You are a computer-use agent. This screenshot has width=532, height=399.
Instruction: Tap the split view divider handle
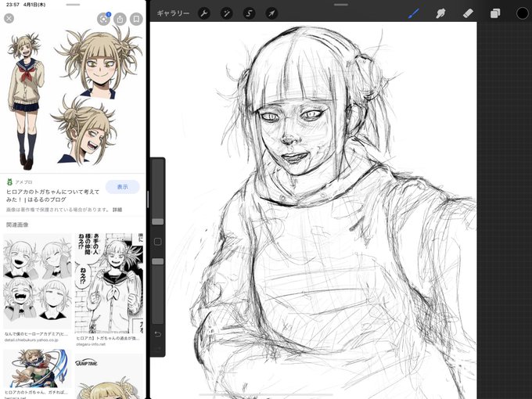click(148, 199)
